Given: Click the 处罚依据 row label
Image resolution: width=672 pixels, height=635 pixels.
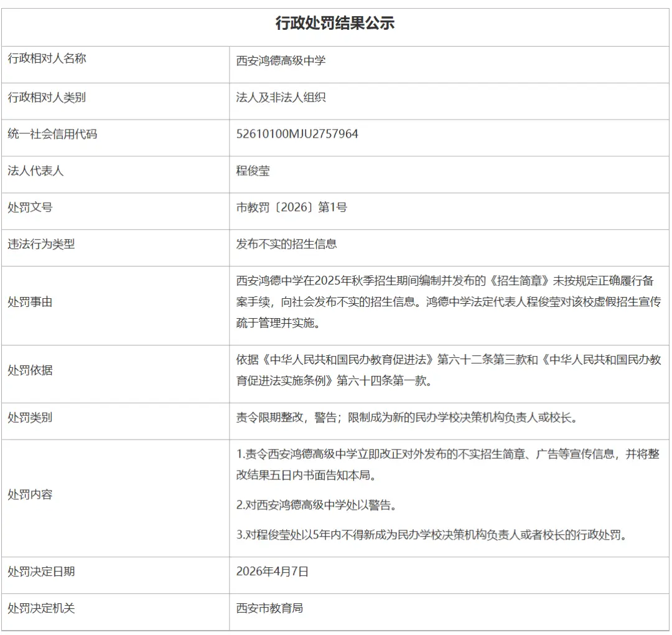Looking at the screenshot, I should click(30, 370).
